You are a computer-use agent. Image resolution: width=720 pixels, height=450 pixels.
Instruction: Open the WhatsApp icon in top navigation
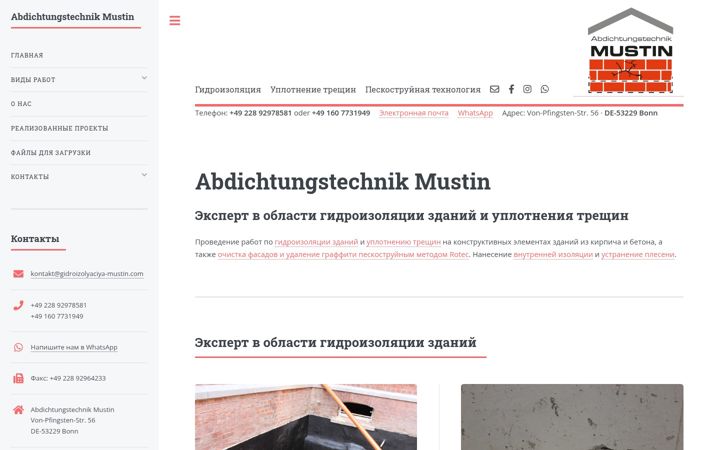point(544,89)
